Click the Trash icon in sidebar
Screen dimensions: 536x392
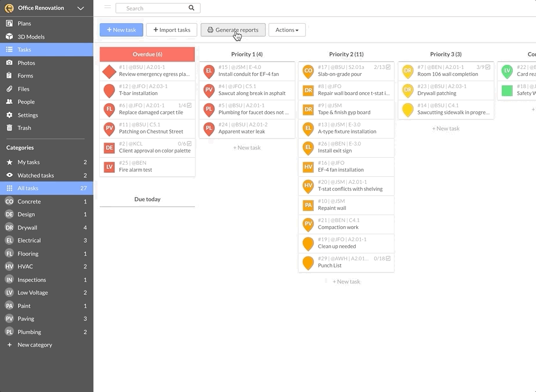9,128
